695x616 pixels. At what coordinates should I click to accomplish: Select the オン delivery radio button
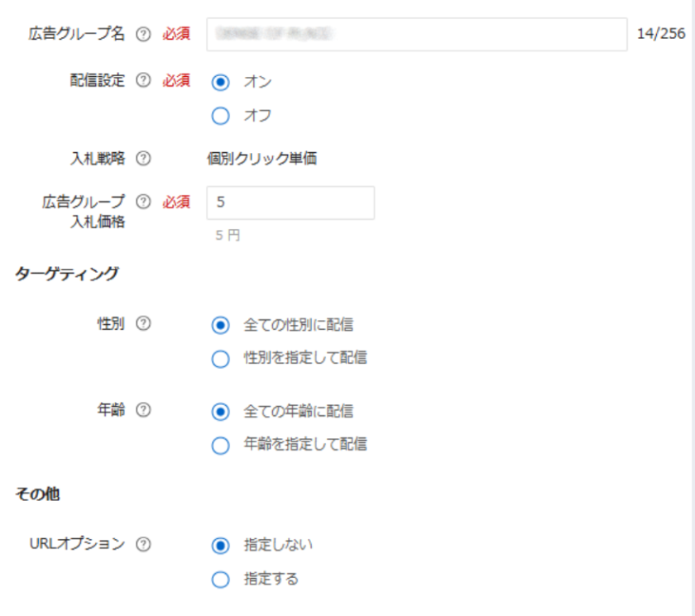click(220, 82)
